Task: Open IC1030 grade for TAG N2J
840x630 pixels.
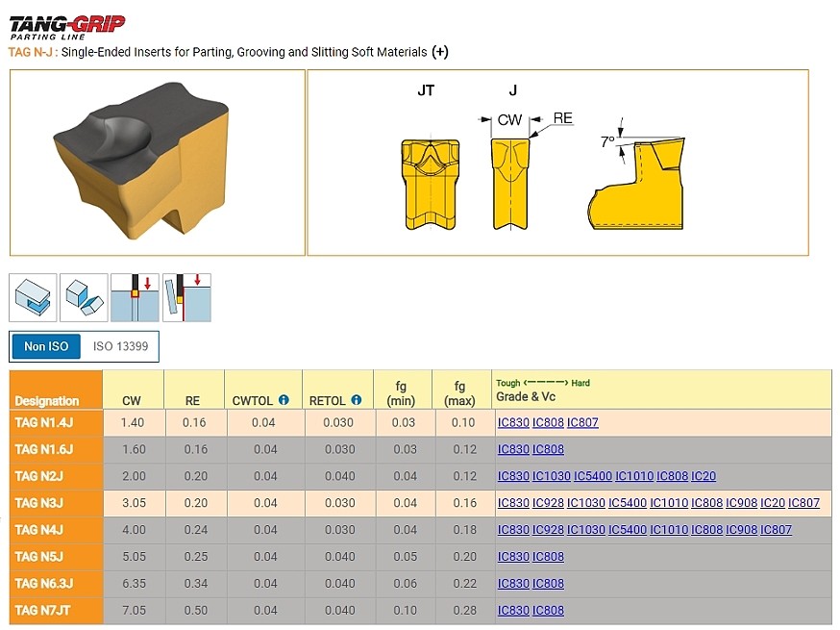Action: coord(552,476)
